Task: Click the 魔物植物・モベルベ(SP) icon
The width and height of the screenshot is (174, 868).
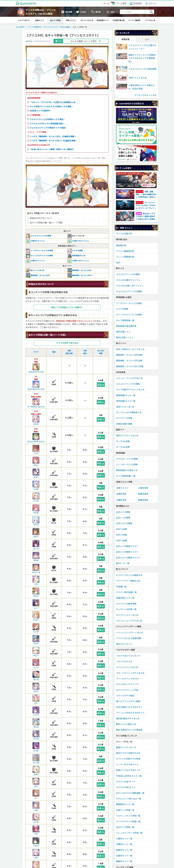Action: [x=28, y=276]
